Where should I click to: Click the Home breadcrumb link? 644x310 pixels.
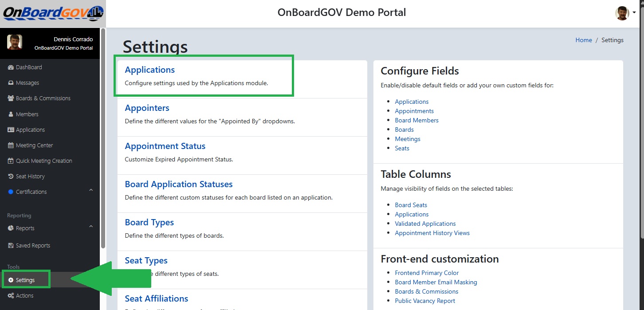pos(584,40)
